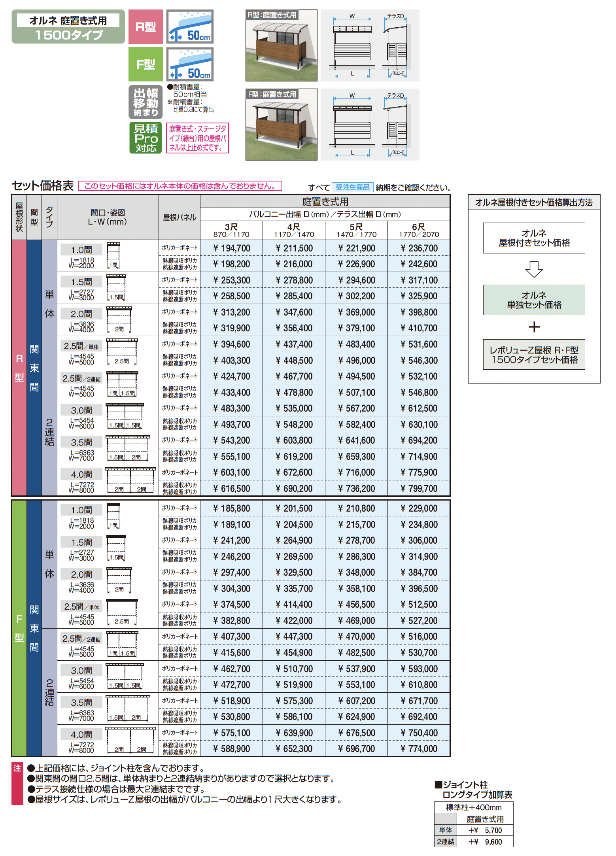Image resolution: width=616 pixels, height=856 pixels.
Task: Click the R型 1.0間 L=1818 W=2000 label
Action: click(81, 256)
